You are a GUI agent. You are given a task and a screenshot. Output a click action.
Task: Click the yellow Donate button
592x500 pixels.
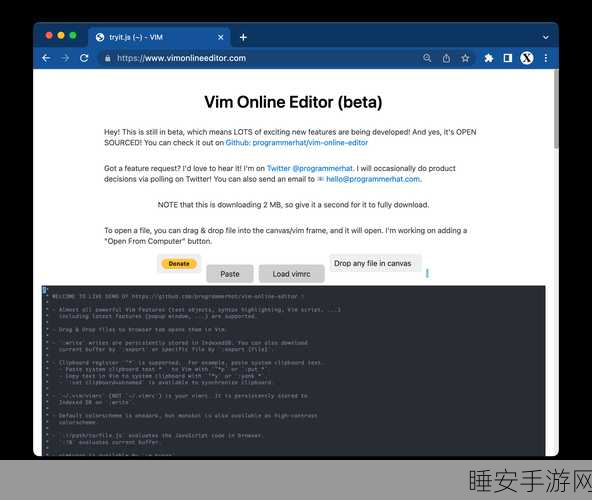pos(179,264)
